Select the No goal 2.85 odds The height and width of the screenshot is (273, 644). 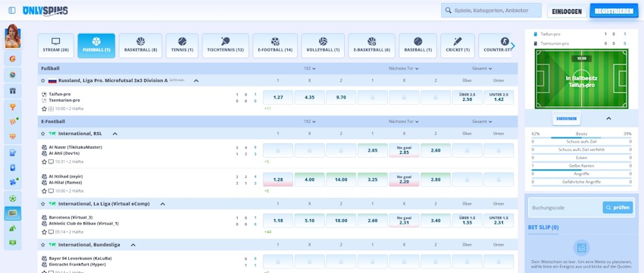[404, 150]
